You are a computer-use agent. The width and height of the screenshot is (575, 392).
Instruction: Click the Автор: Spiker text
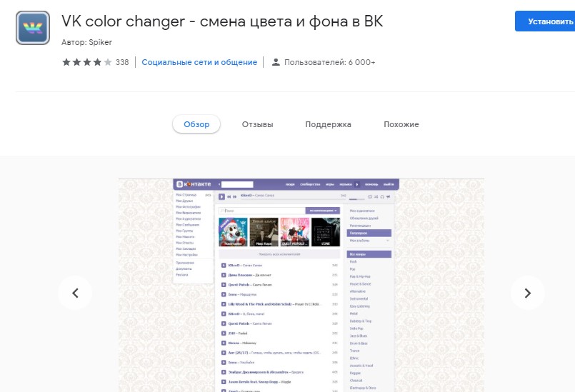click(86, 42)
